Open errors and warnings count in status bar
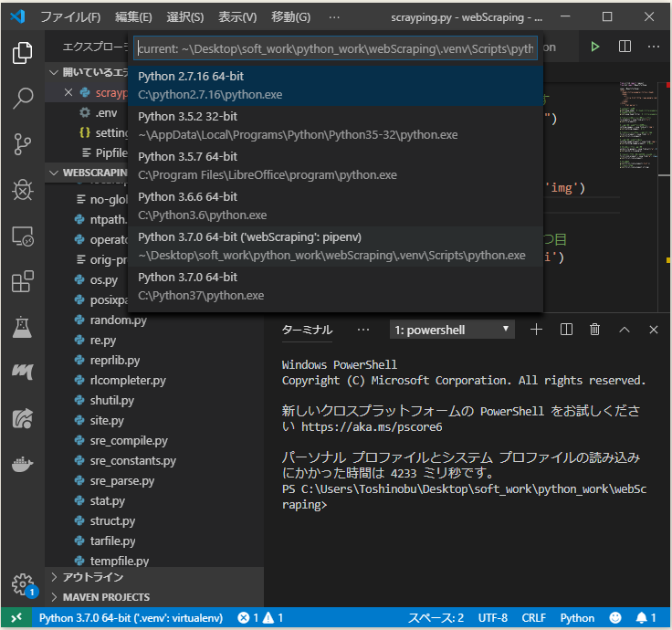Image resolution: width=672 pixels, height=630 pixels. click(x=260, y=617)
